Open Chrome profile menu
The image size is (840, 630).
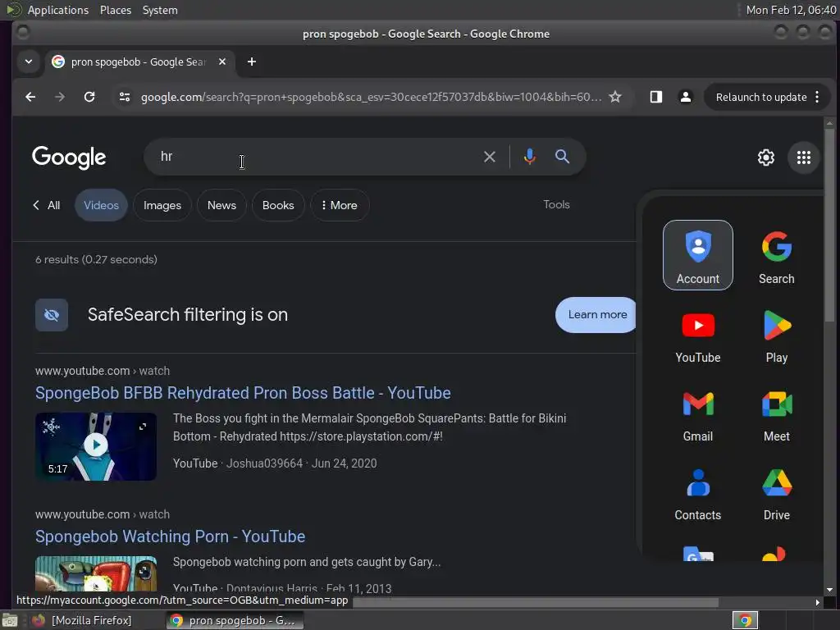685,97
